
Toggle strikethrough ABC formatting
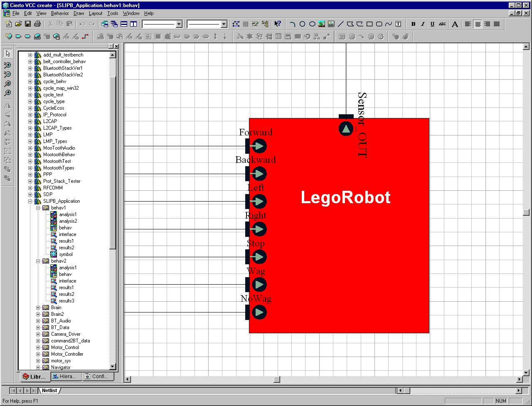[442, 24]
